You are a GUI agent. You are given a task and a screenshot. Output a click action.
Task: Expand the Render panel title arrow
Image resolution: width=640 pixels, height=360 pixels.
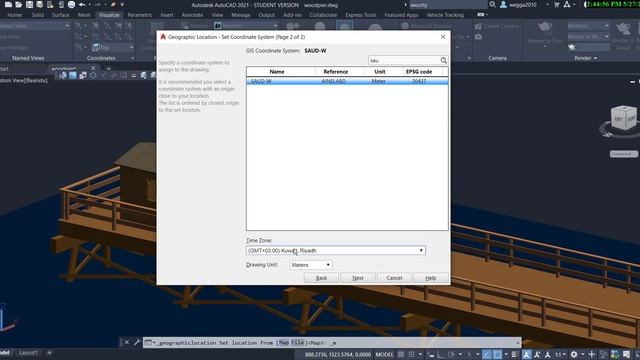[x=596, y=58]
